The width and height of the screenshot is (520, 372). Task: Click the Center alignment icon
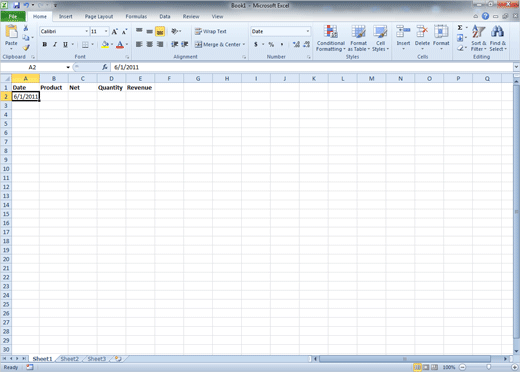[150, 44]
